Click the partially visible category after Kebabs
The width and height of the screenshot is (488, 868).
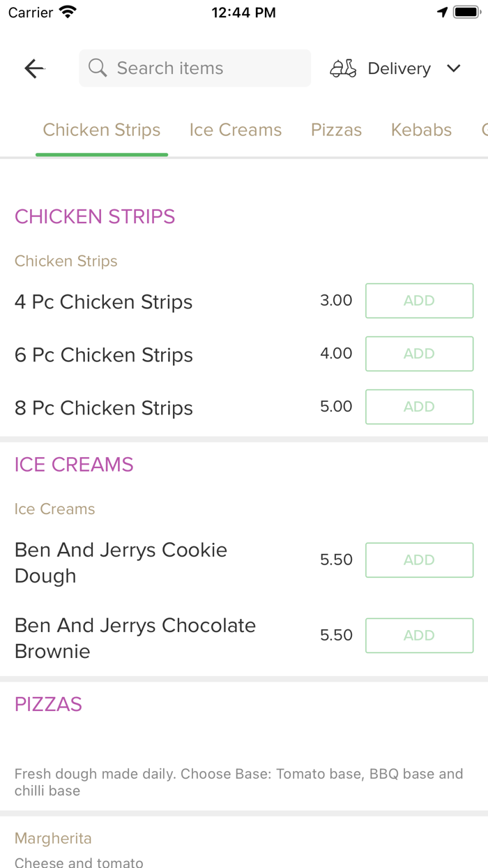pos(484,130)
